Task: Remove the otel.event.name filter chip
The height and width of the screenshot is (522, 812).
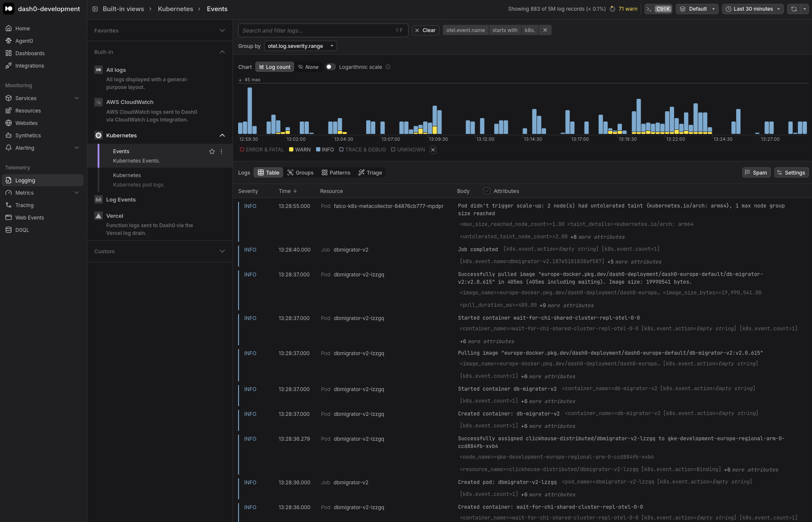Action: click(545, 30)
